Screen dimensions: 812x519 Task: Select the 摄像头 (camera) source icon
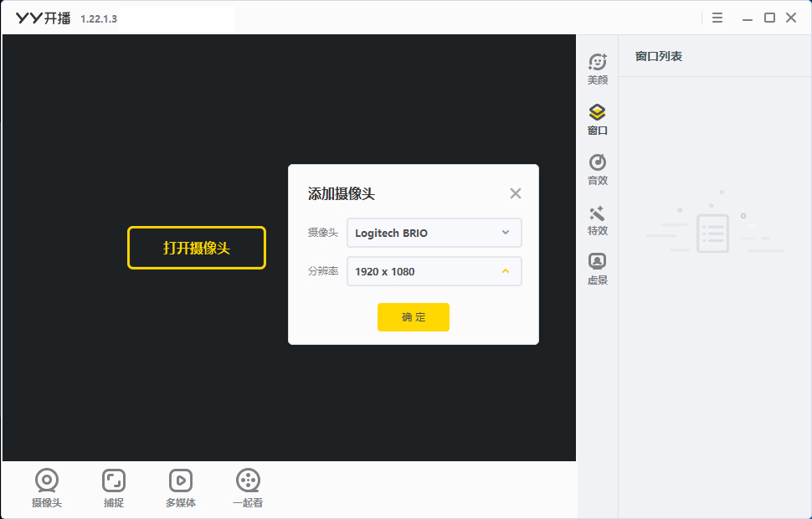tap(46, 487)
